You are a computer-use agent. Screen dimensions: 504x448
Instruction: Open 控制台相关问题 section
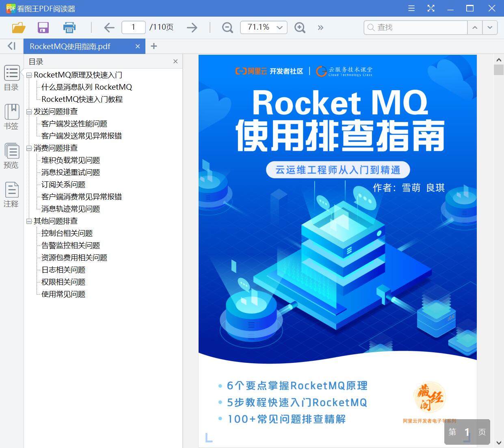click(x=67, y=233)
